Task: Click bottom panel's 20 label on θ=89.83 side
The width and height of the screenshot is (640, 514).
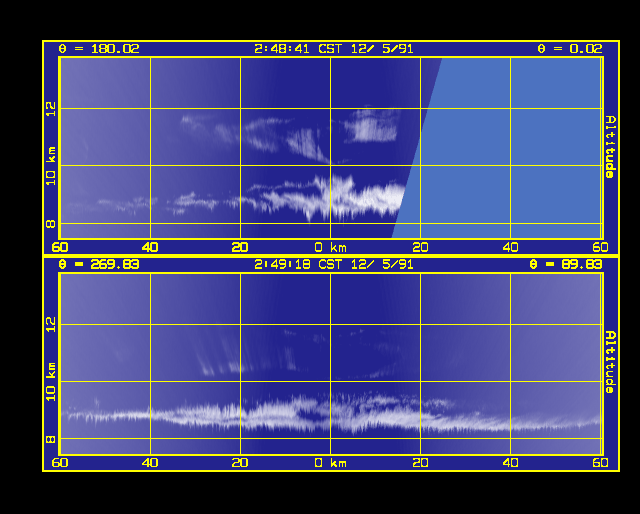Action: [420, 463]
